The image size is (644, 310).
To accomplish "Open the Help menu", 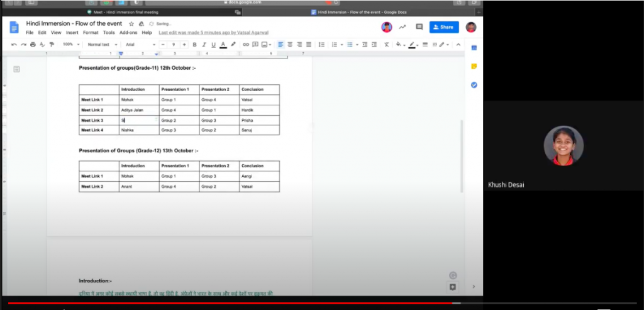I will (x=147, y=33).
